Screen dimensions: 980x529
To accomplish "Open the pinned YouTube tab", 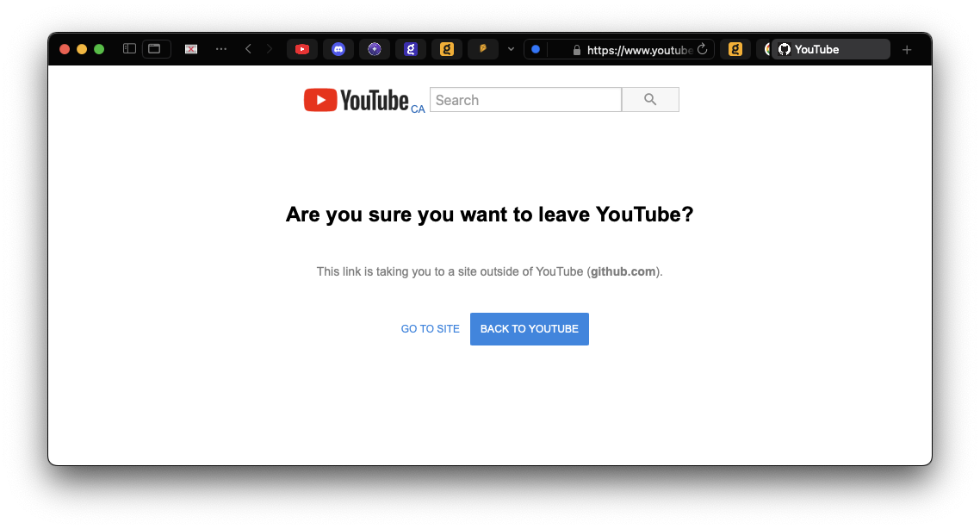I will [302, 49].
